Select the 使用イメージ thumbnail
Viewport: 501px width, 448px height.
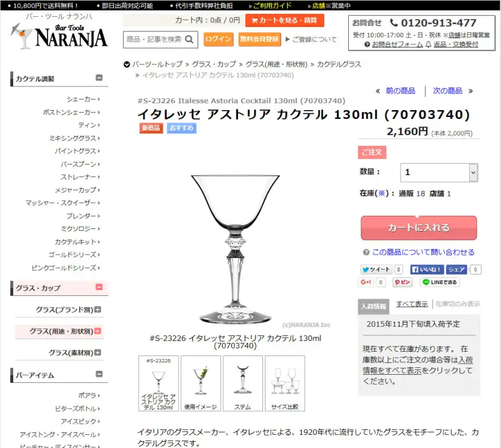coord(200,384)
